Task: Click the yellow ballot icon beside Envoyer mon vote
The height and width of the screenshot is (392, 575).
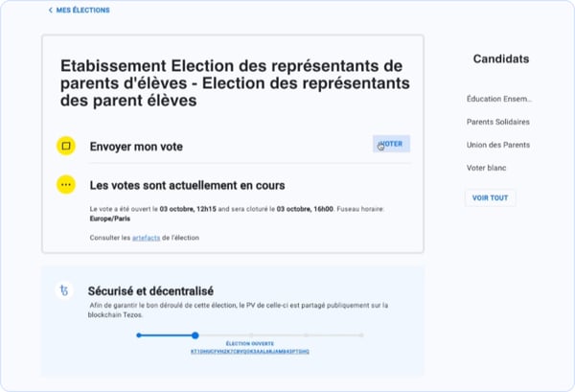Action: point(66,146)
